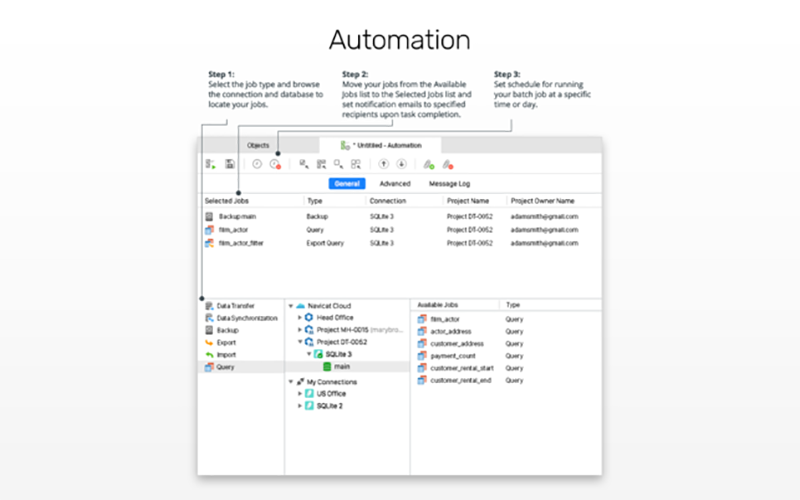Click the Delete Schedule clock icon

pos(275,164)
